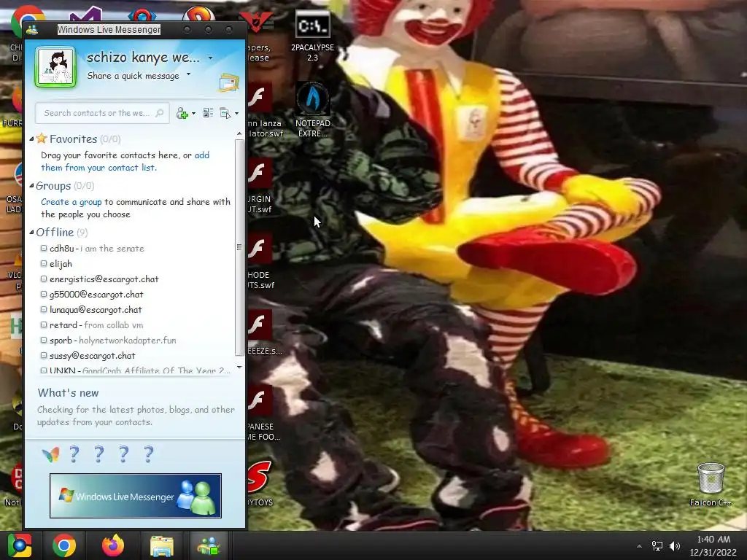Image resolution: width=747 pixels, height=560 pixels.
Task: Click the contact list scroll-down arrow
Action: pyautogui.click(x=239, y=367)
